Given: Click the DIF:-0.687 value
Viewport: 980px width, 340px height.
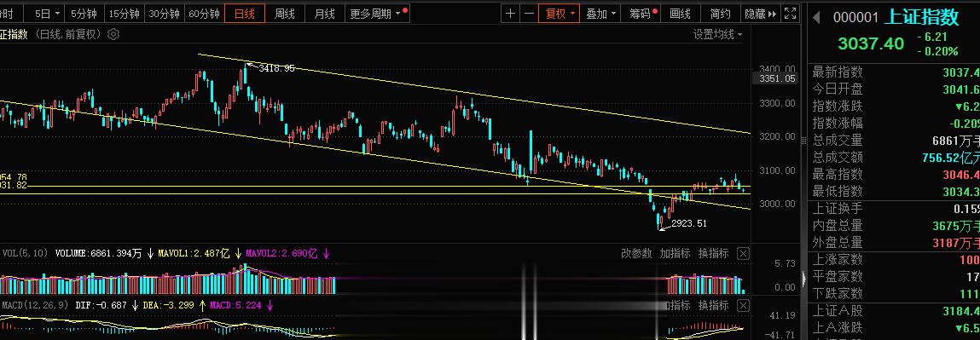Looking at the screenshot, I should [101, 306].
